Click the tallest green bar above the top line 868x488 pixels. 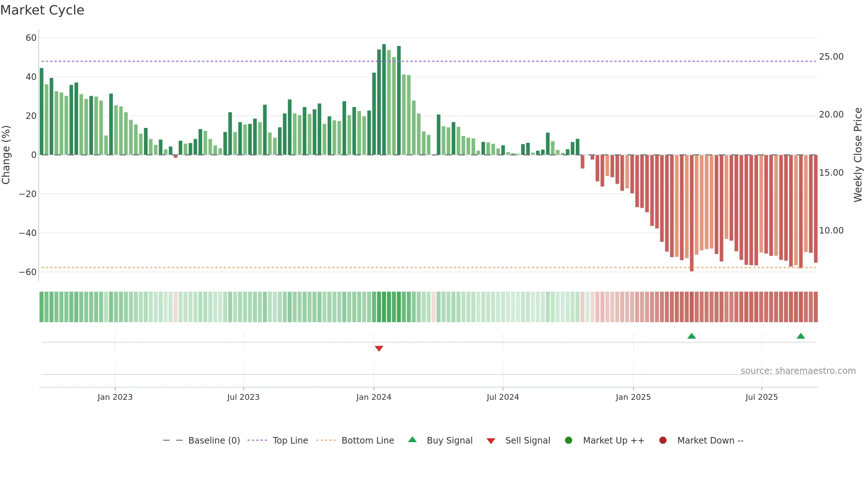[384, 99]
